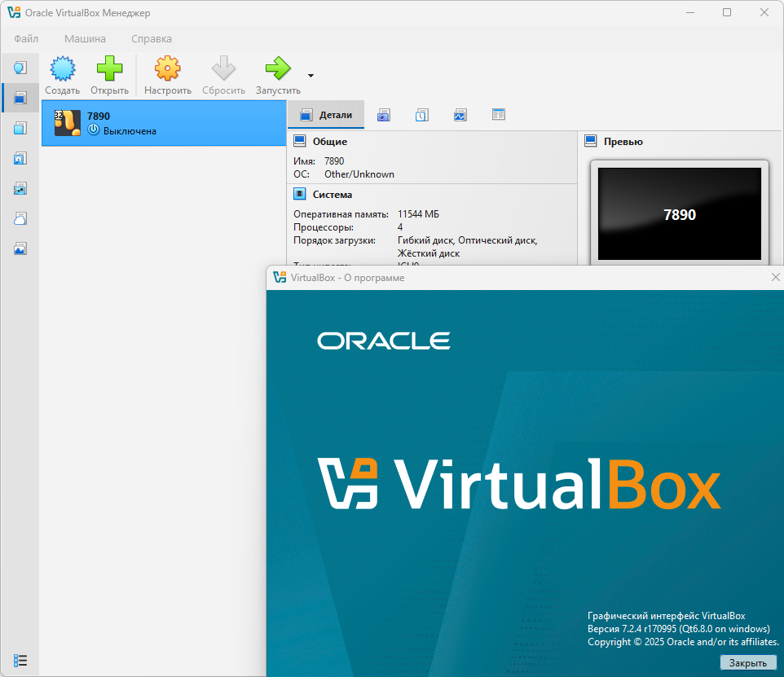Screen dimensions: 784x677
Task: Expand the dropdown arrow beside Запустить
Action: [311, 76]
